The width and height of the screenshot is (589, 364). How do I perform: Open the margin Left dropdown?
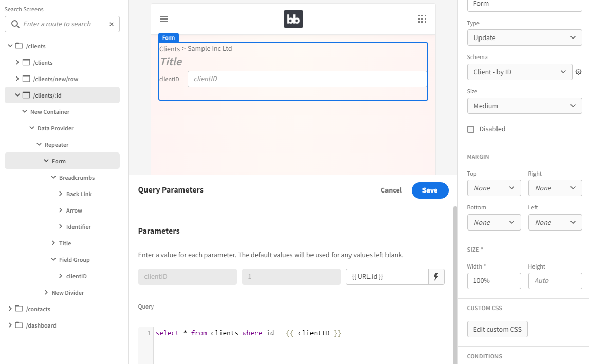555,222
